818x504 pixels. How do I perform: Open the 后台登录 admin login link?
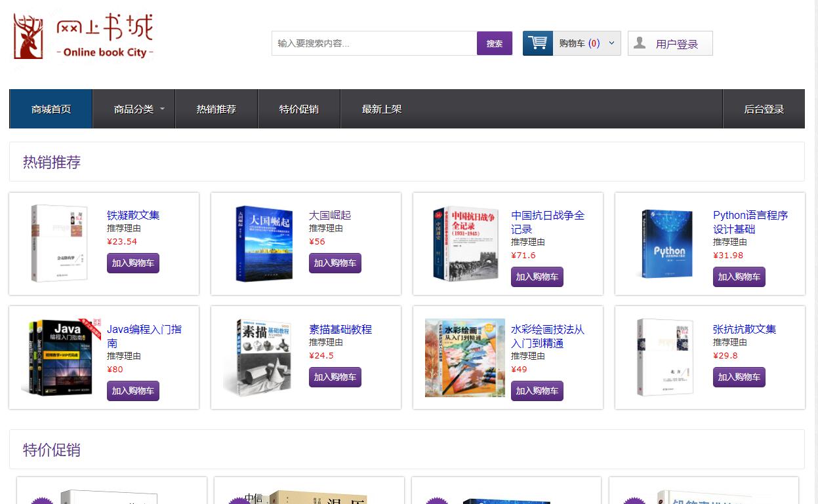click(764, 109)
